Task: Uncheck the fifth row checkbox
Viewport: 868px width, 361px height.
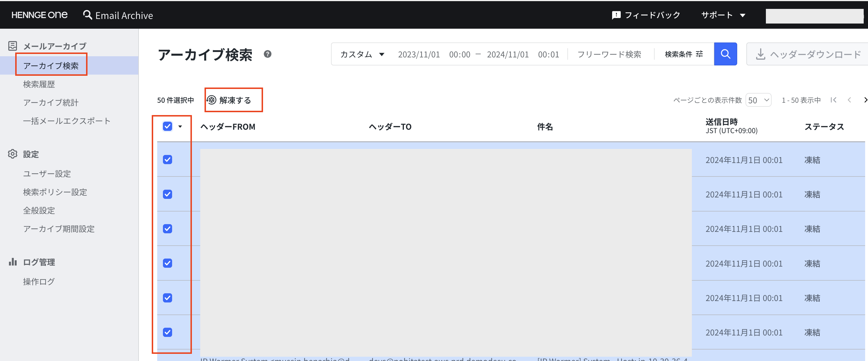Action: click(168, 298)
